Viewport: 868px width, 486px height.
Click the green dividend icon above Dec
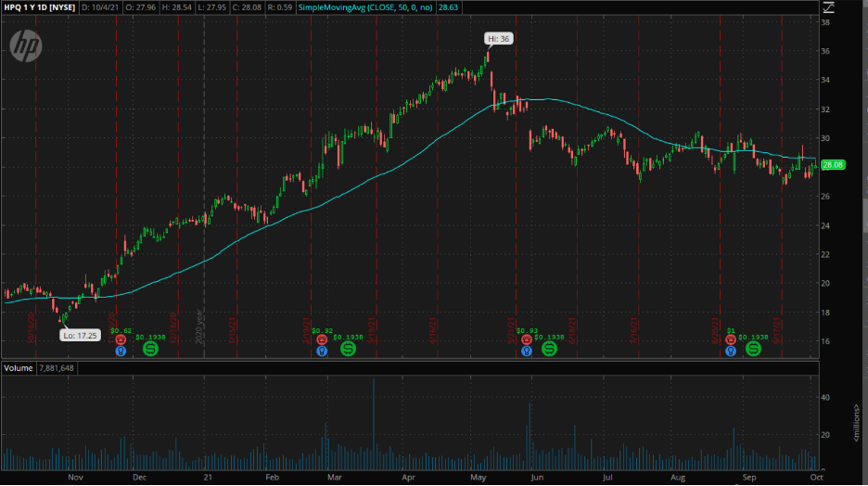pyautogui.click(x=150, y=349)
